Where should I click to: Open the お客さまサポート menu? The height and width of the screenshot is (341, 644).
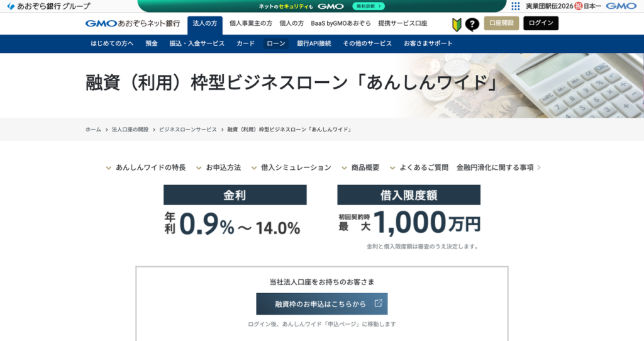[428, 43]
